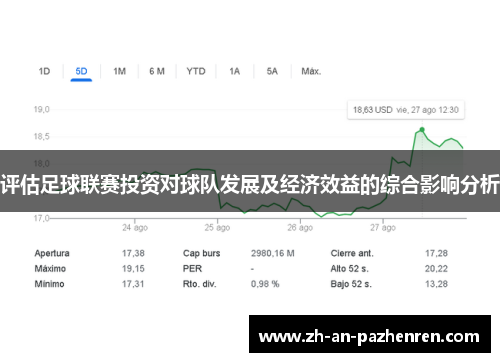Click the Rto. div. value 0,98 %
Image resolution: width=500 pixels, height=362 pixels.
(x=265, y=284)
